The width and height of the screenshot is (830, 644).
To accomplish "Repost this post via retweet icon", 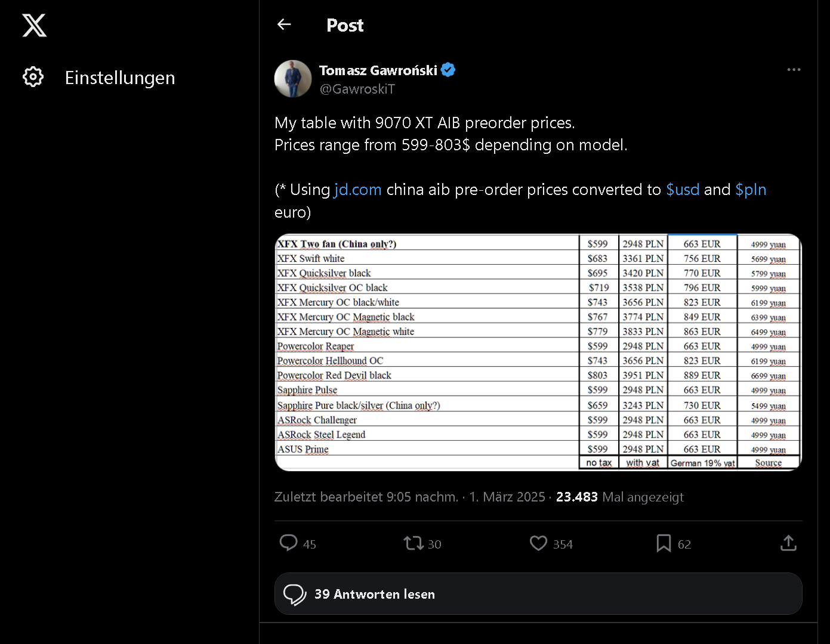I will coord(413,543).
